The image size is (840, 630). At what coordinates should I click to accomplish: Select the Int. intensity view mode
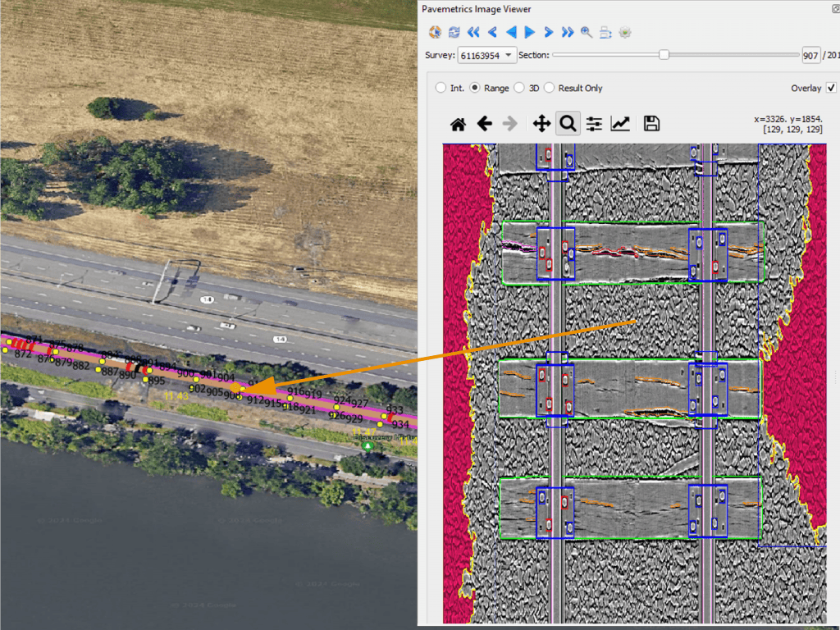pos(441,88)
